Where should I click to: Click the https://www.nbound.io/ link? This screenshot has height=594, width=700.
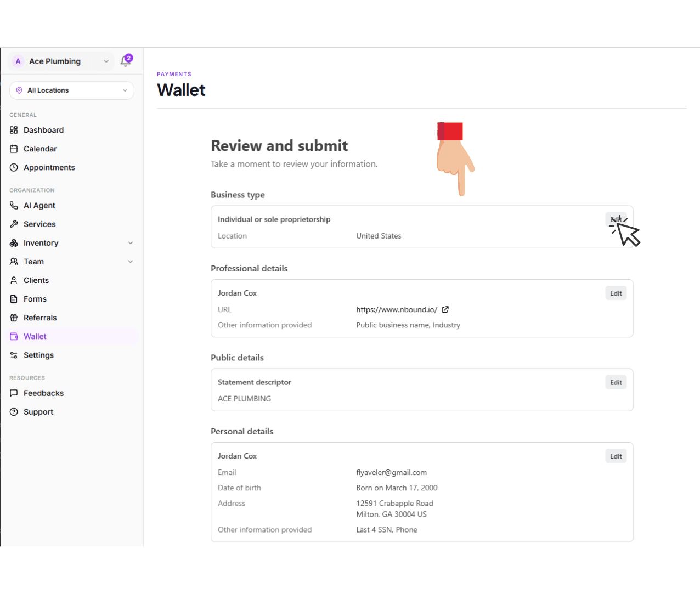click(x=397, y=309)
